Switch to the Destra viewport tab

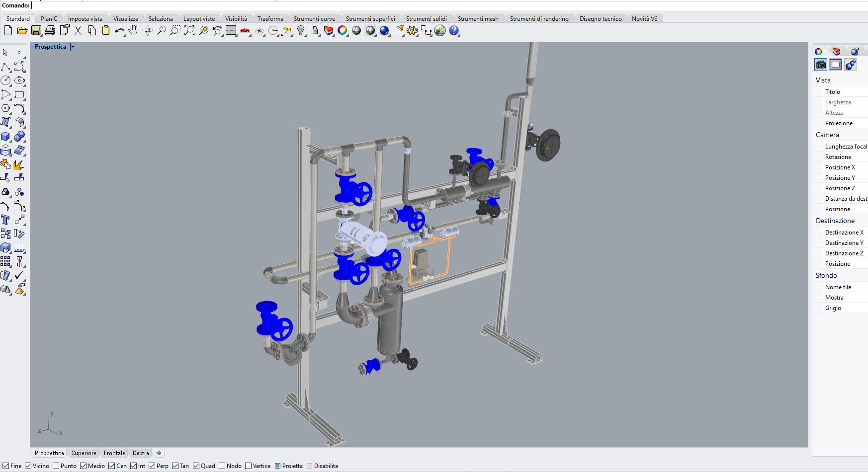(141, 453)
